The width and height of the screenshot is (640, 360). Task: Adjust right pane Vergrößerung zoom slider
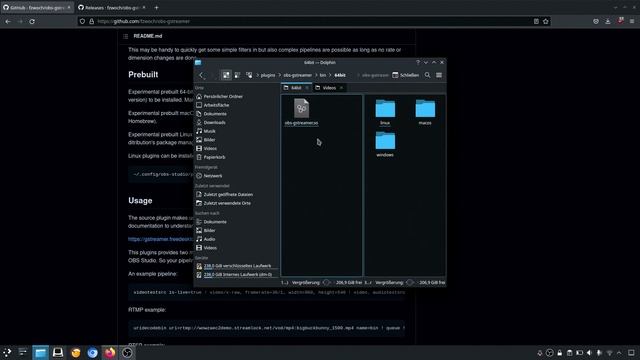click(410, 282)
